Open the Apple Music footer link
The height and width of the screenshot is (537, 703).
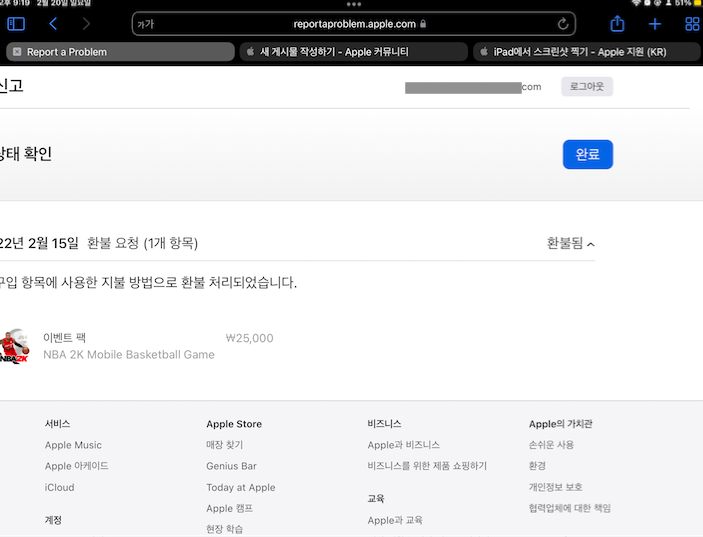coord(73,445)
